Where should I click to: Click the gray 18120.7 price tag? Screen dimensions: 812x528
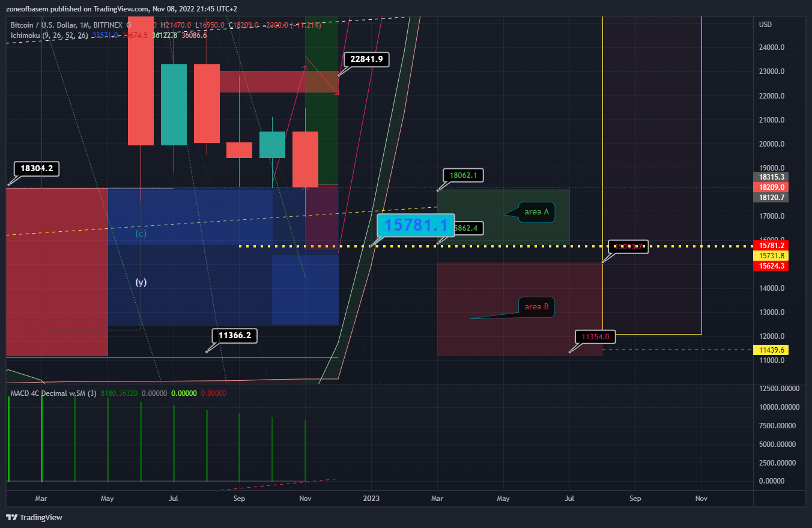pyautogui.click(x=771, y=198)
